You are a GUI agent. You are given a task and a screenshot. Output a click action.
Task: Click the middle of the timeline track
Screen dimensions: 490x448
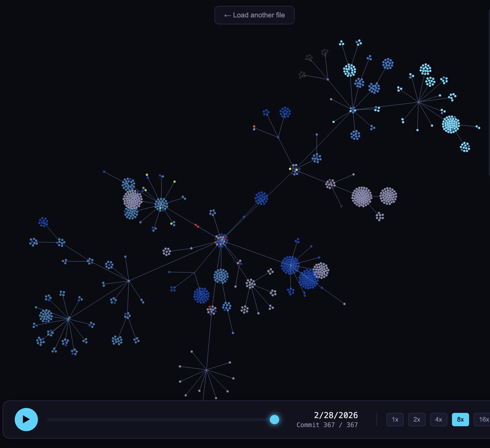click(161, 420)
